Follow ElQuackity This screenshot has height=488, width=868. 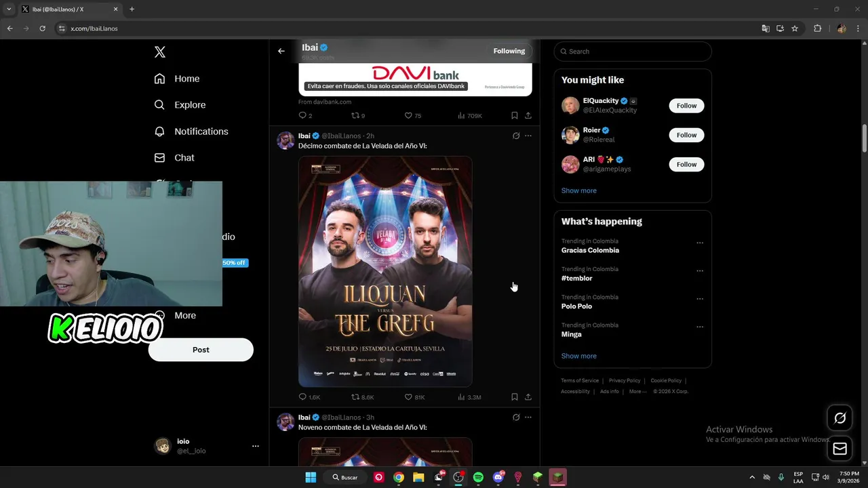[686, 106]
